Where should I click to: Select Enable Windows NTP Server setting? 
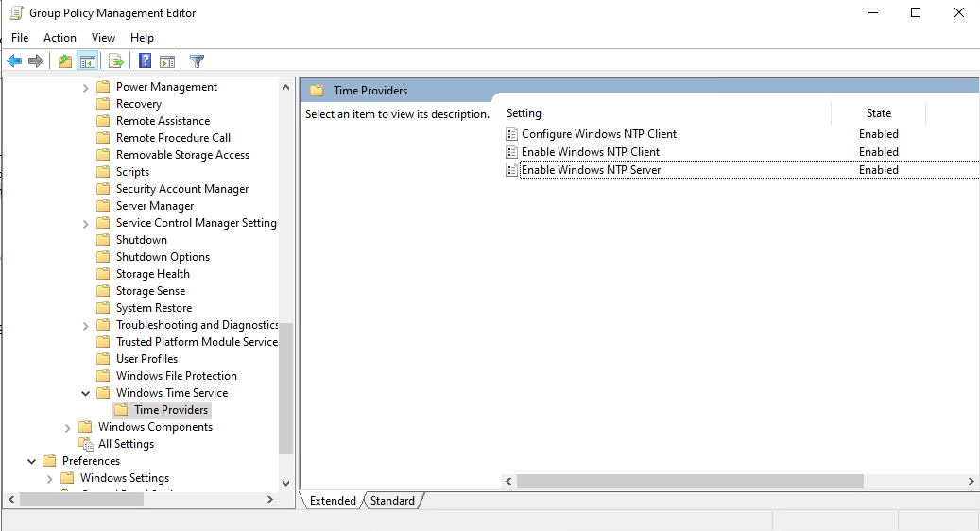pos(592,170)
